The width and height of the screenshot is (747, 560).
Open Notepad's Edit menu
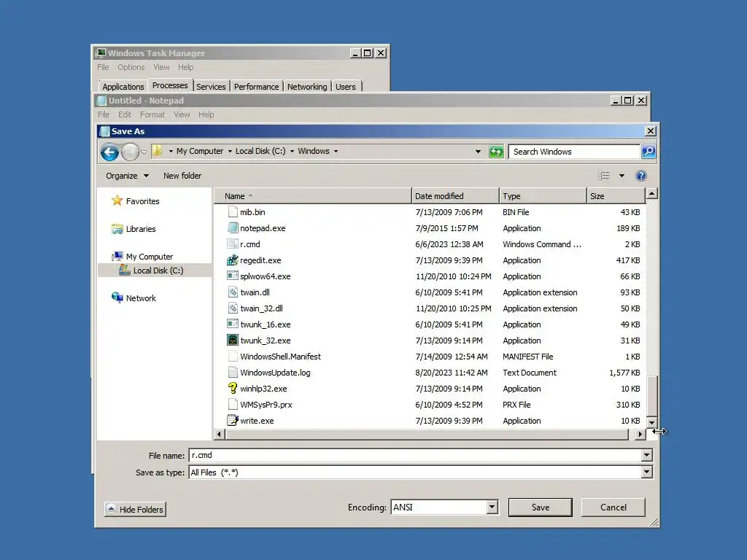[125, 114]
